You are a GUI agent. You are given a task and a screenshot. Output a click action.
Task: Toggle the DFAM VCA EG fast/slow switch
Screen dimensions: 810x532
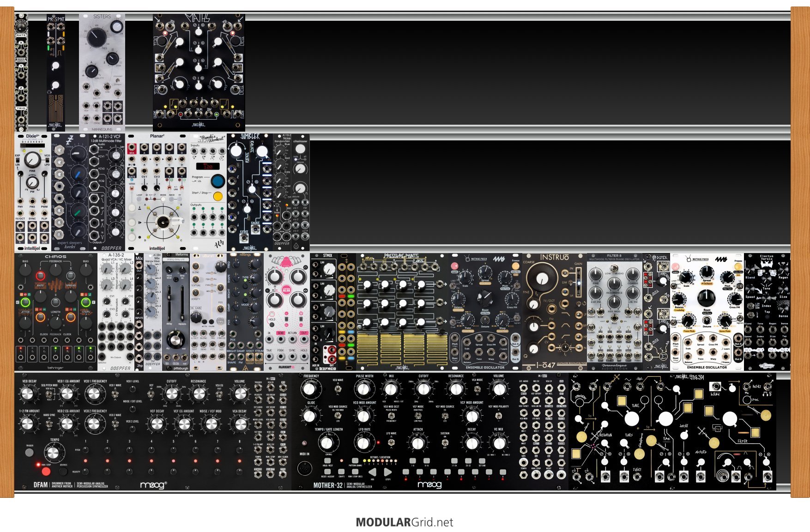pos(219,394)
